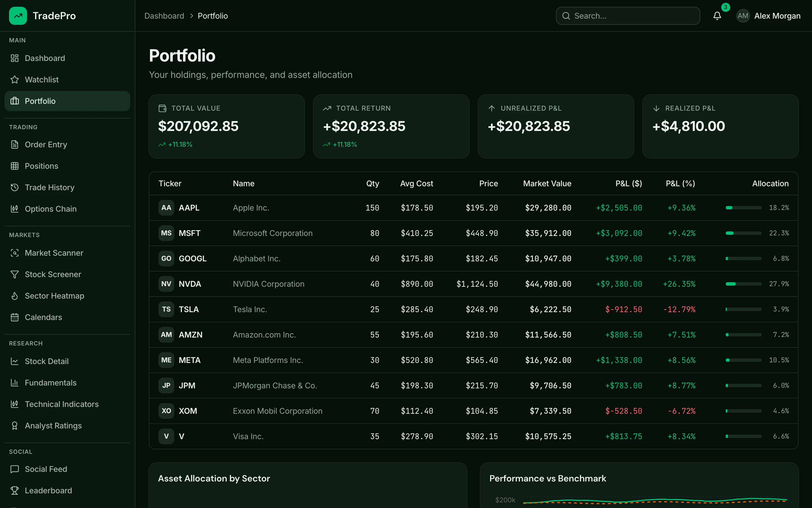Go to Order Entry page
812x508 pixels.
pos(67,144)
